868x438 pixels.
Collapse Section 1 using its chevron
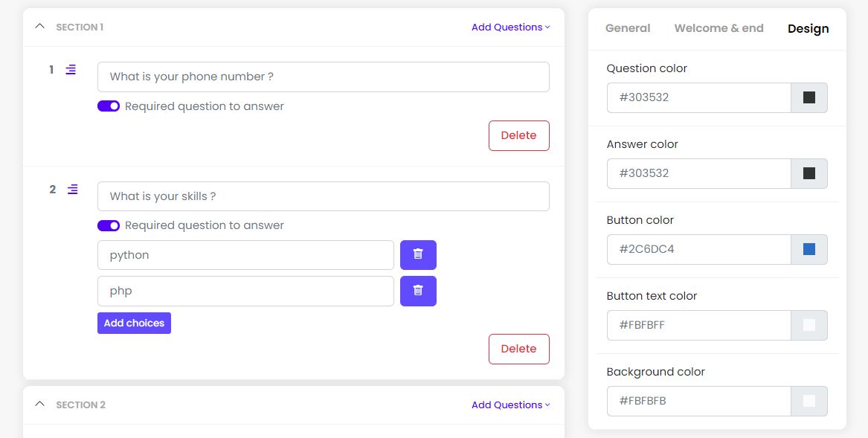[40, 27]
